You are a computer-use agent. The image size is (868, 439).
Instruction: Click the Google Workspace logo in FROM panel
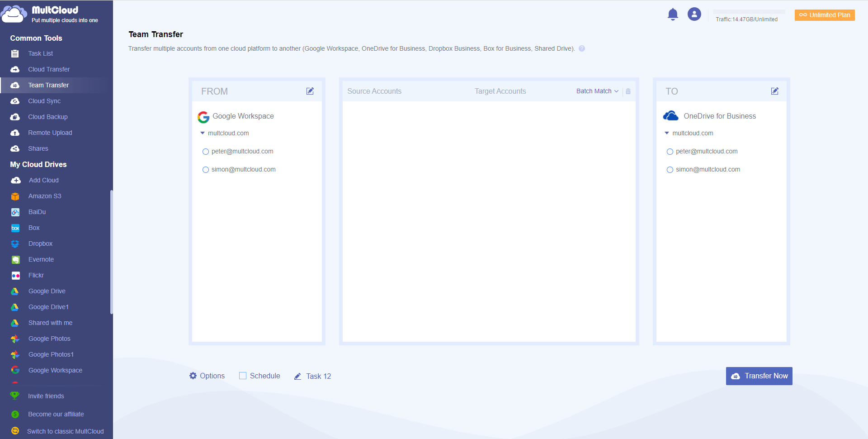203,117
